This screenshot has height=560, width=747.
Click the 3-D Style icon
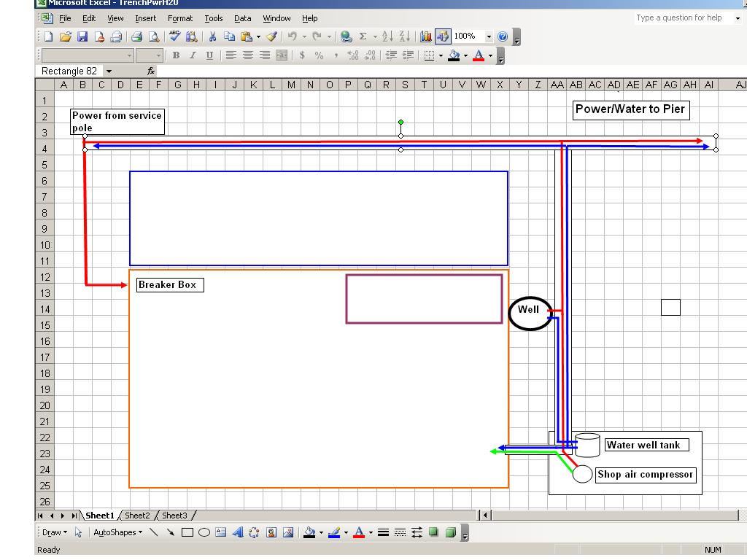click(x=451, y=533)
